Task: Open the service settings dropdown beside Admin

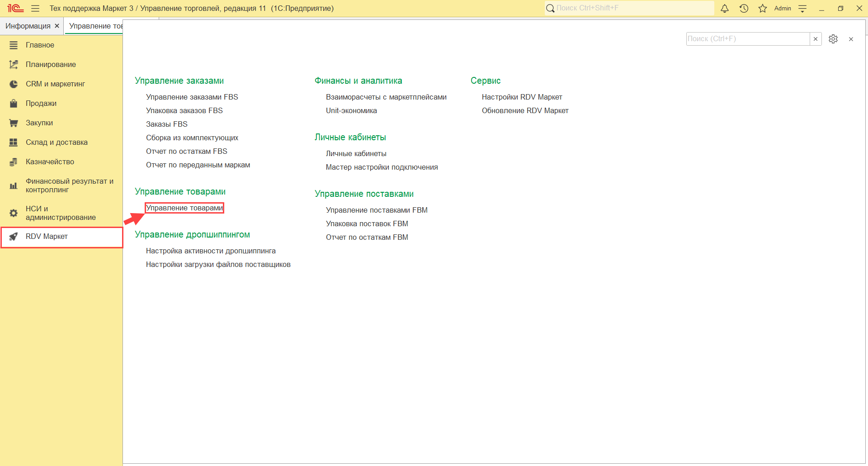Action: coord(803,9)
